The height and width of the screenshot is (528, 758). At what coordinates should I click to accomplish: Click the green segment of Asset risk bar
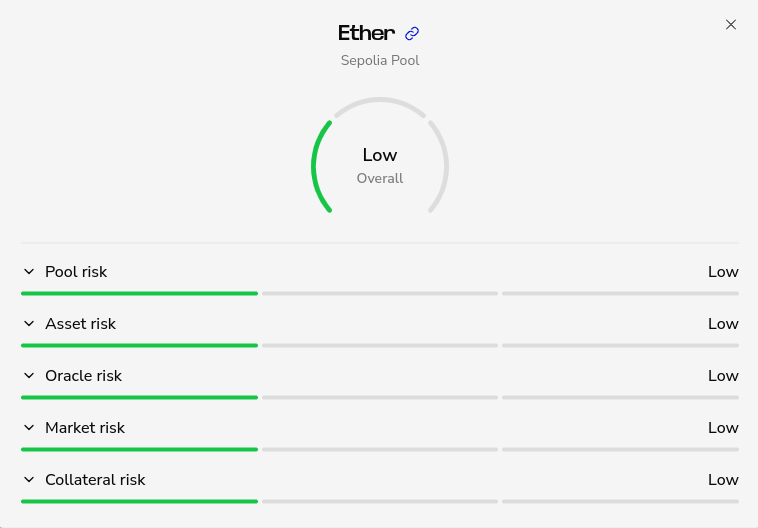[x=139, y=345]
